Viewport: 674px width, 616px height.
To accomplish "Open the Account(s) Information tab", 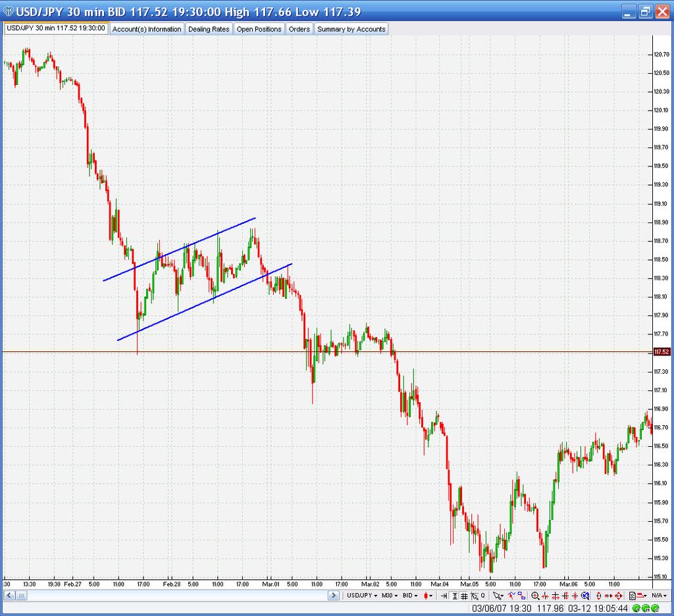I will pyautogui.click(x=147, y=29).
